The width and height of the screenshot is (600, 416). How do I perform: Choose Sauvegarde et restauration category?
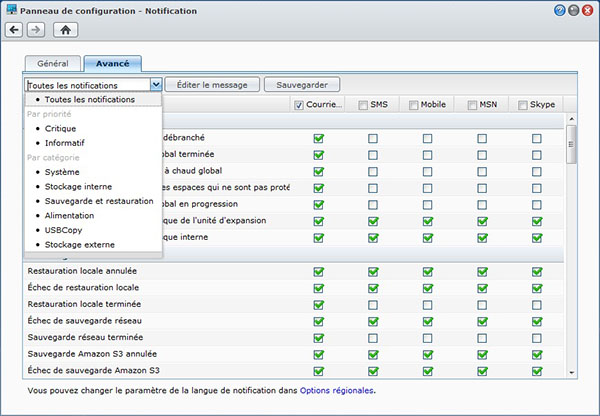tap(93, 201)
